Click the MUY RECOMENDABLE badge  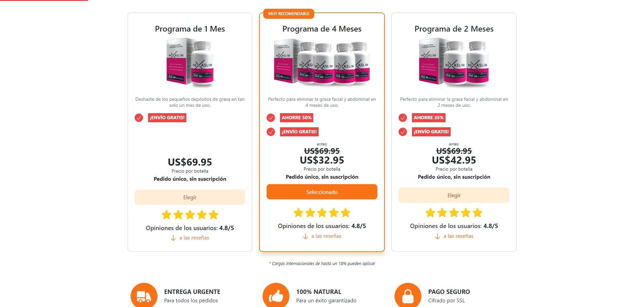289,14
